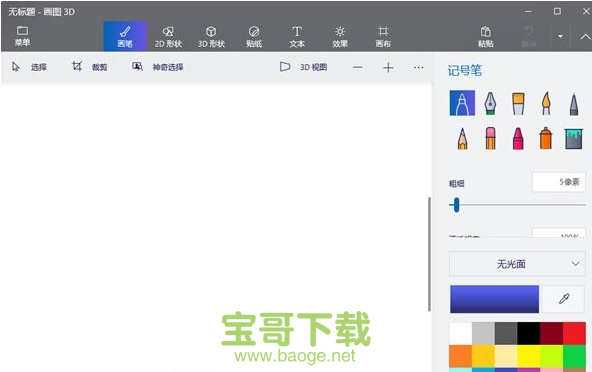This screenshot has height=372, width=592.
Task: Select the watercolor brush tool
Action: coord(546,103)
